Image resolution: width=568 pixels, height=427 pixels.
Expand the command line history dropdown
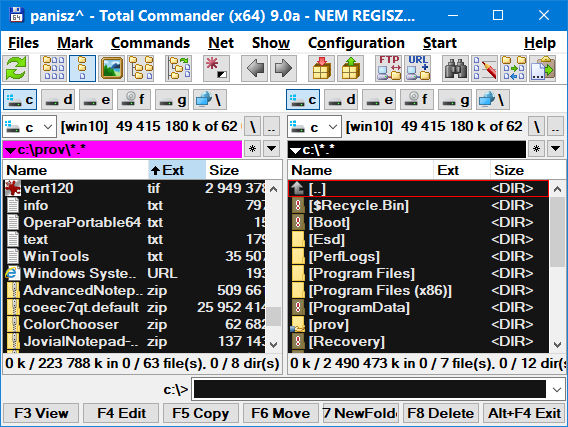[557, 390]
